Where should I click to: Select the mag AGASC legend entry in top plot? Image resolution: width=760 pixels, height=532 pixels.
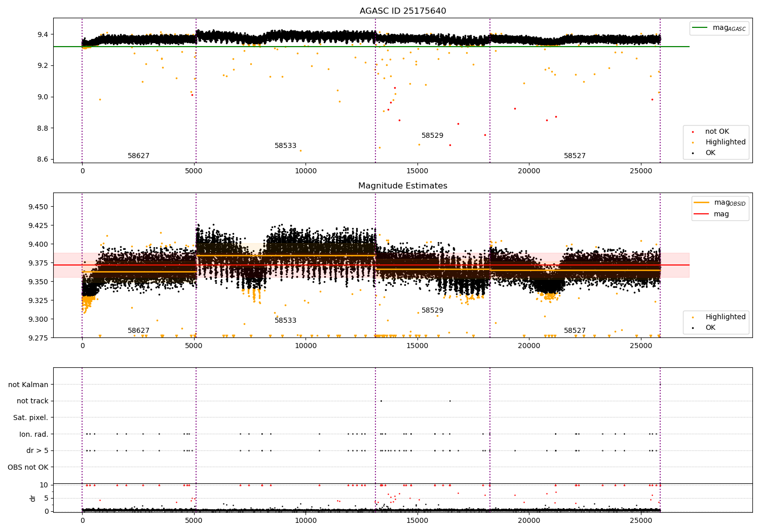[x=719, y=28]
